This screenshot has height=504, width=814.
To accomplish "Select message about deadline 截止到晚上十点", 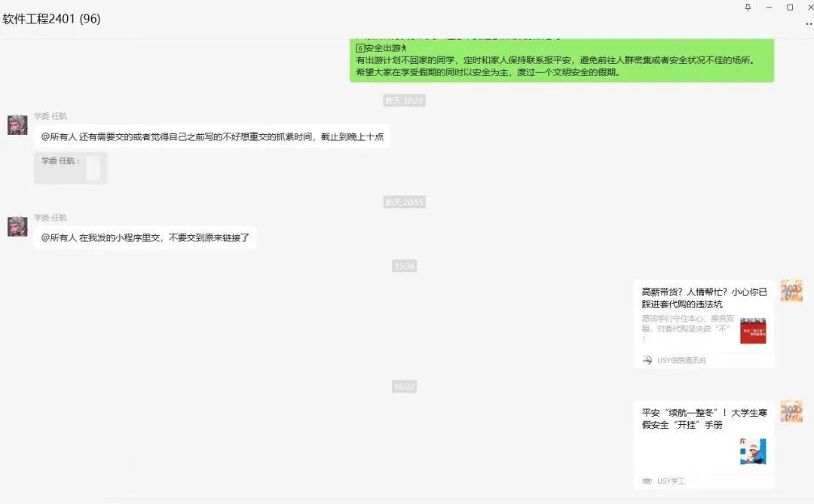I will [212, 136].
